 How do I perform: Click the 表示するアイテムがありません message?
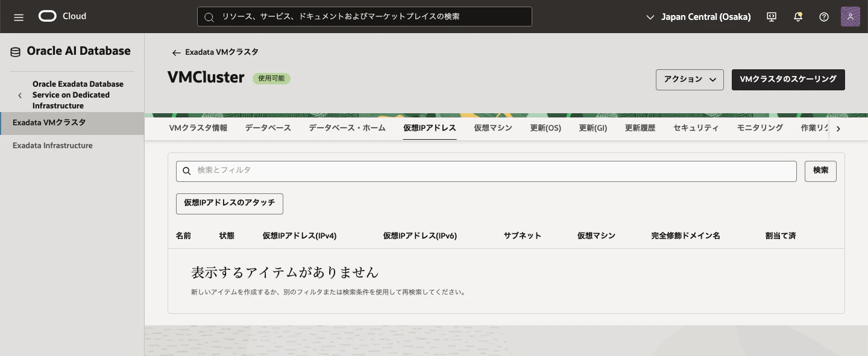pos(285,272)
